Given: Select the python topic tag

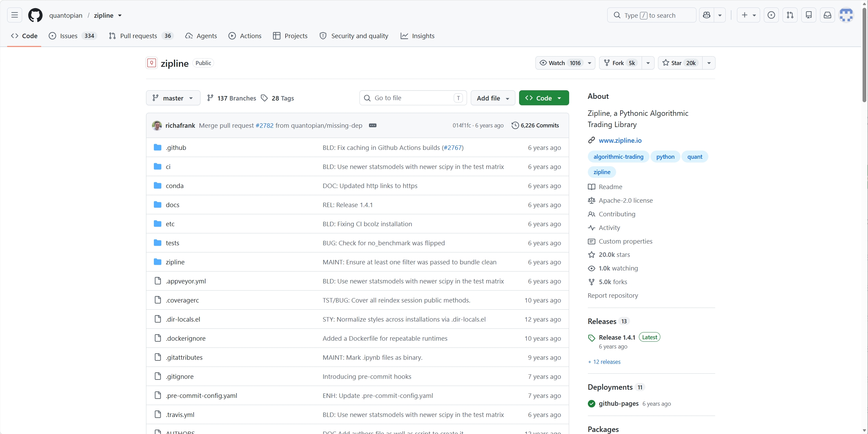Looking at the screenshot, I should [x=665, y=157].
